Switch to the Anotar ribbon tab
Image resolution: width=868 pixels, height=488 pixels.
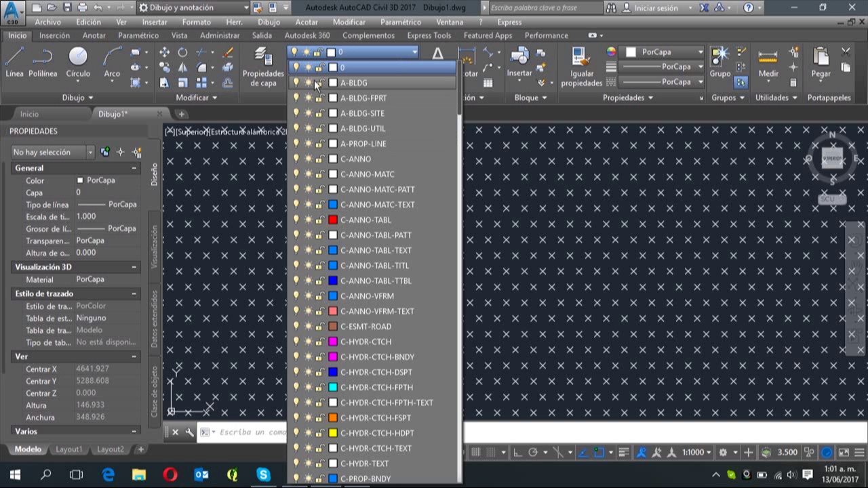tap(94, 35)
